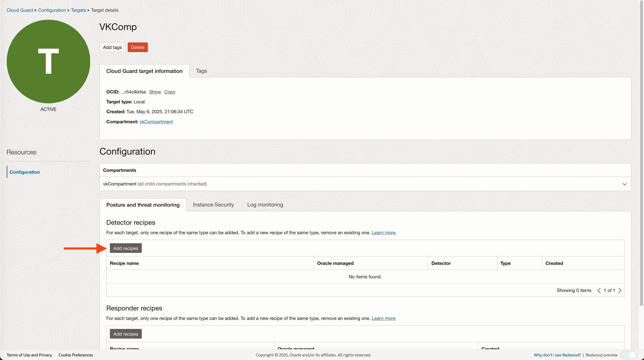Toggle the Redwood preview switch
Screen dimensions: 644x360
[x=628, y=355]
